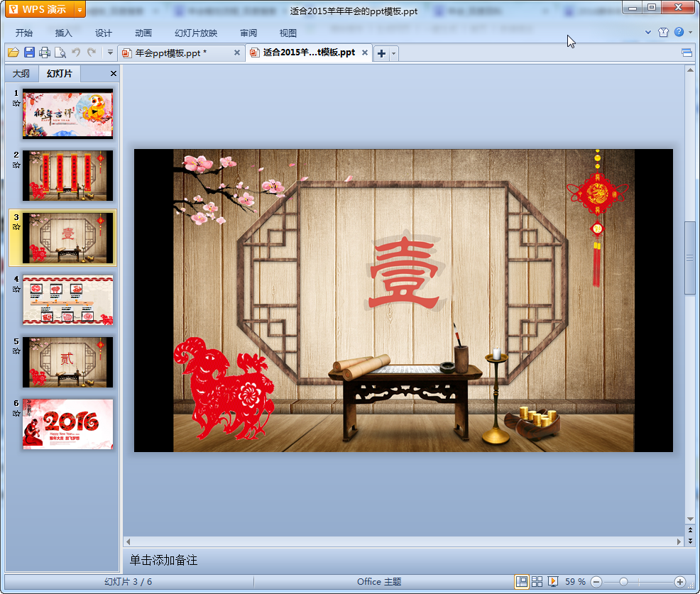Start slideshow from status bar icon

[552, 581]
